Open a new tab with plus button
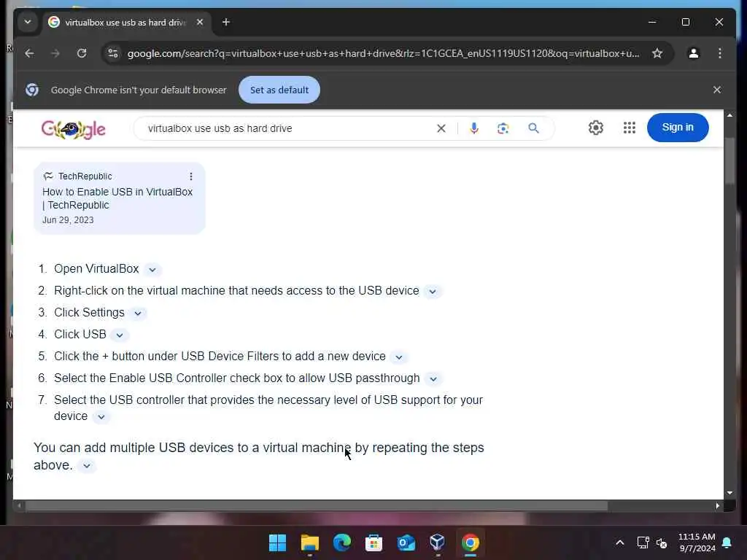This screenshot has height=560, width=747. [x=226, y=22]
